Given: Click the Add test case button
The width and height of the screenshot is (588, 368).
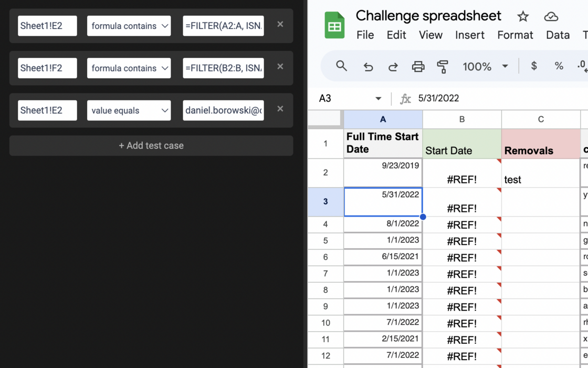Looking at the screenshot, I should click(151, 146).
